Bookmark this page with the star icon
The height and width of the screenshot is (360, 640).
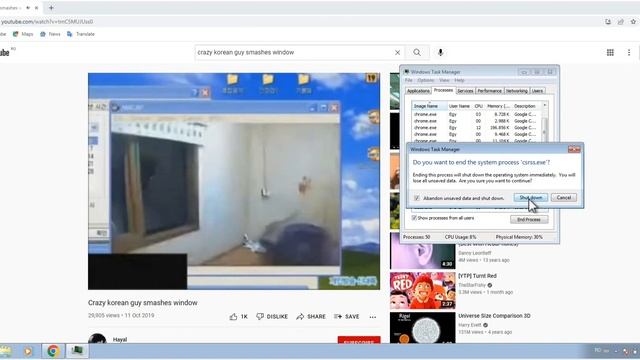pyautogui.click(x=633, y=22)
